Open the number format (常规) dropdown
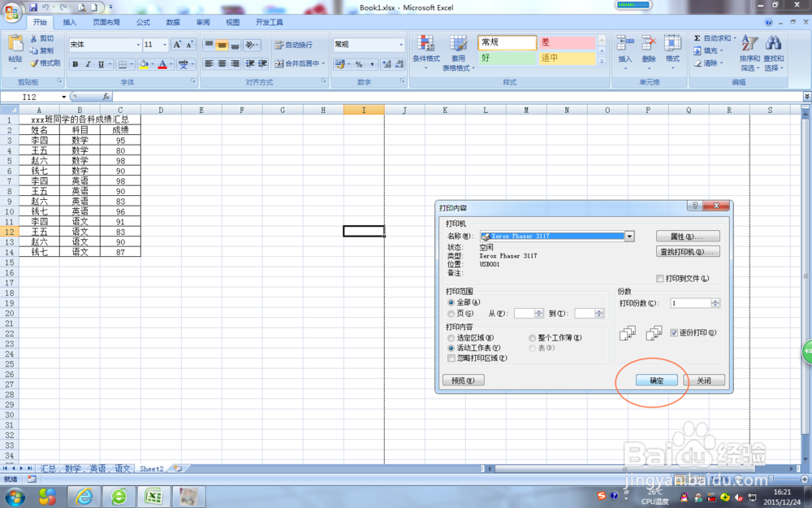This screenshot has height=508, width=812. tap(401, 45)
